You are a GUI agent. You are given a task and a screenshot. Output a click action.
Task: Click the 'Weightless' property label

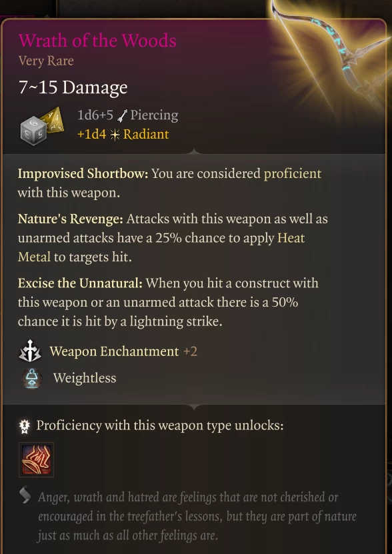coord(85,378)
